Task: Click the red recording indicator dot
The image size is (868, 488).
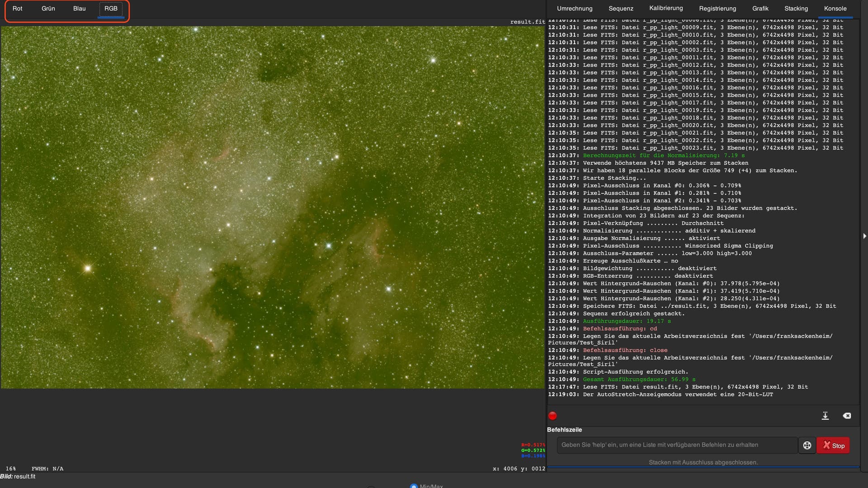Action: [552, 415]
